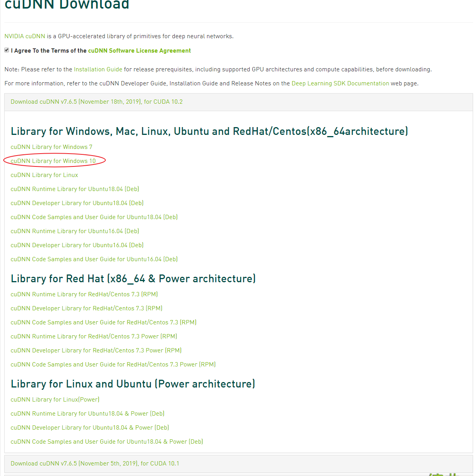Open the NVIDIA cuDNN link

(25, 36)
